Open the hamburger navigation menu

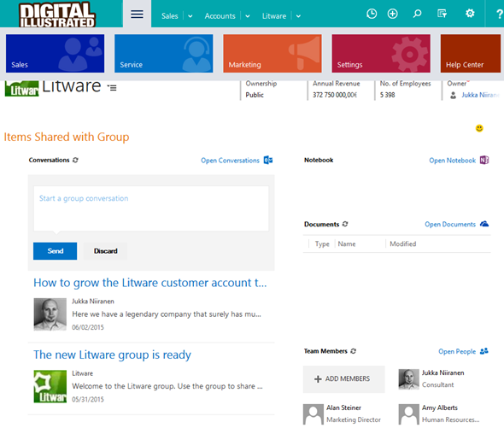(137, 14)
